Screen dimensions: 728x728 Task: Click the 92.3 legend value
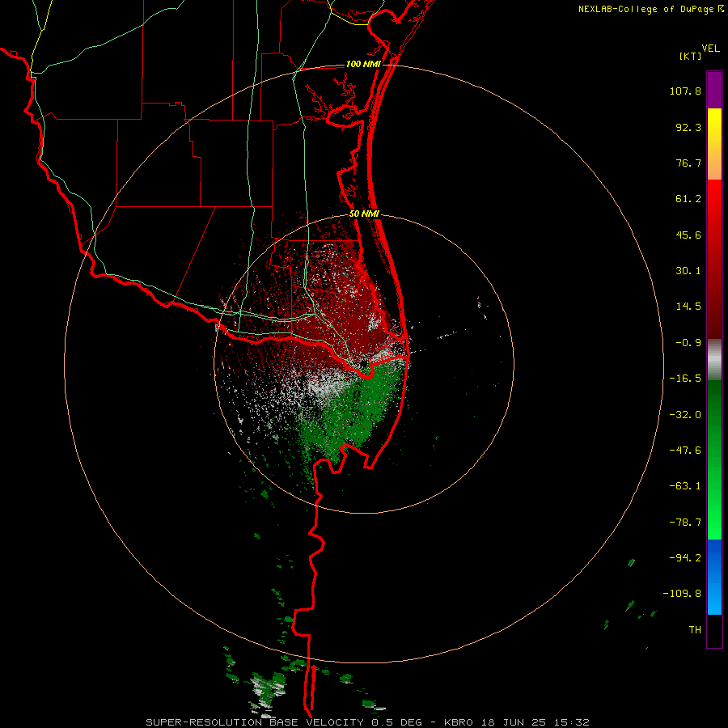tap(688, 127)
